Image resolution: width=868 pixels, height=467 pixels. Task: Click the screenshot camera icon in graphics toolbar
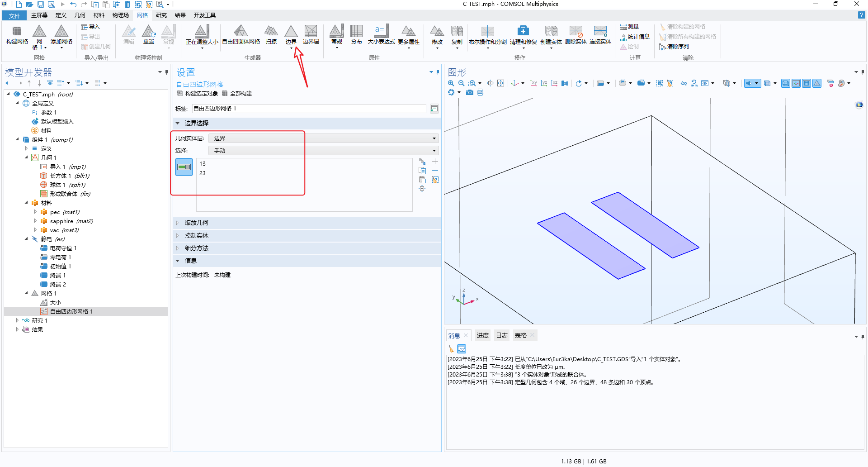pyautogui.click(x=470, y=92)
